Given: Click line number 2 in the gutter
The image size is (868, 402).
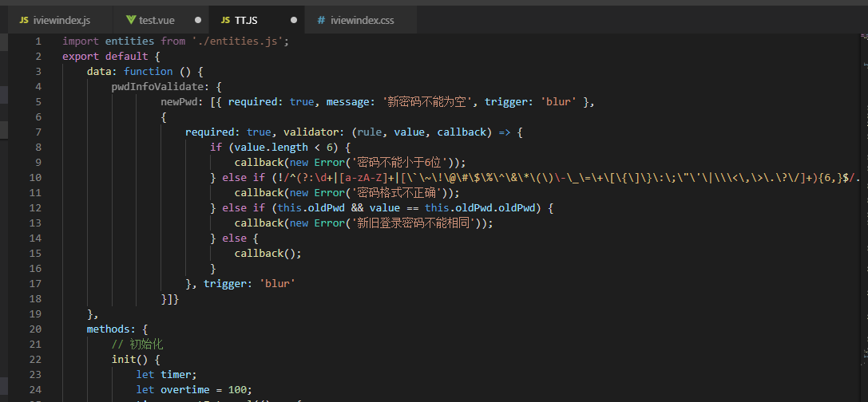Looking at the screenshot, I should (38, 57).
